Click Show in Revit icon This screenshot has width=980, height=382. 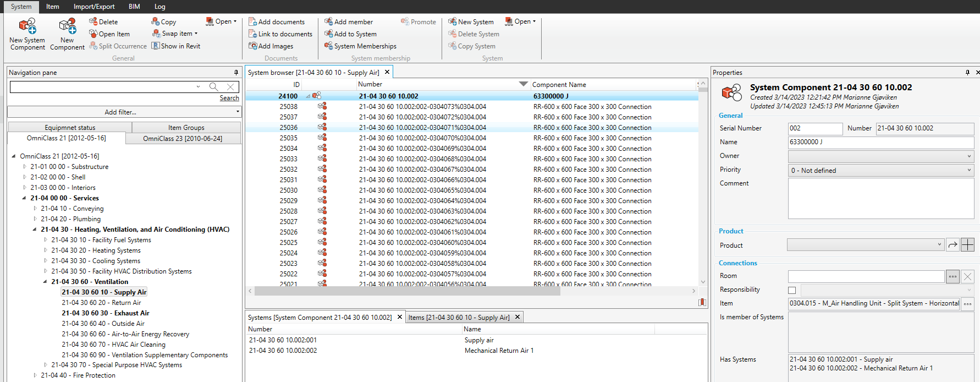click(x=156, y=46)
